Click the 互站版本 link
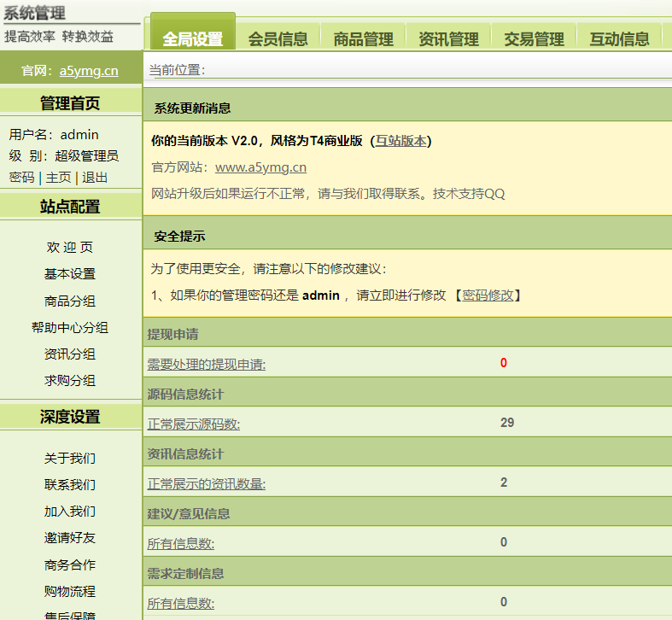 (400, 141)
